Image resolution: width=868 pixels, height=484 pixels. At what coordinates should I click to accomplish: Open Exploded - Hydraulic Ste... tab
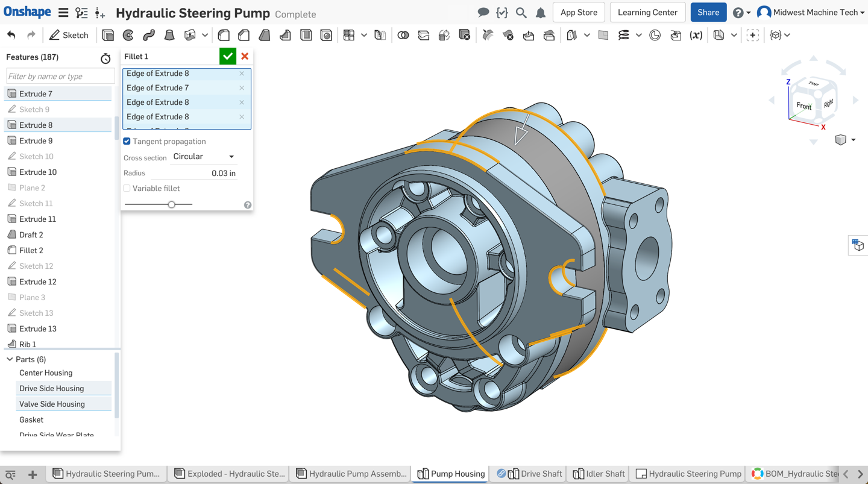click(x=230, y=474)
